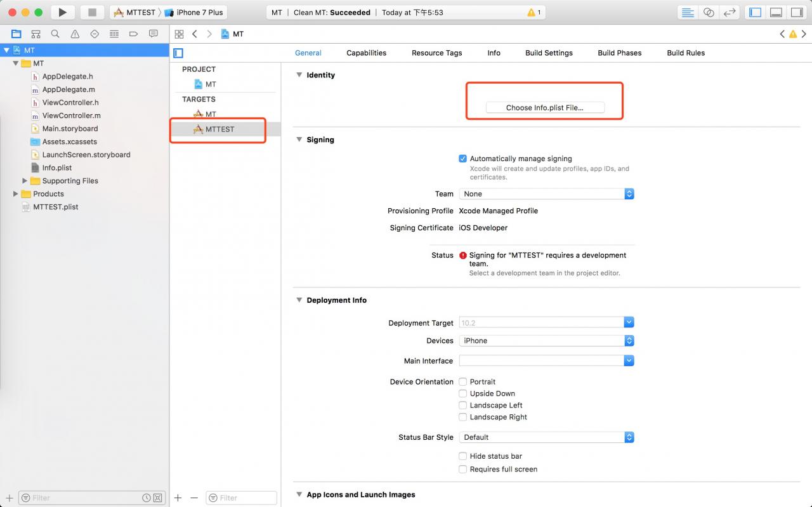This screenshot has height=507, width=812.
Task: Open the Test navigator diamond icon
Action: 95,34
